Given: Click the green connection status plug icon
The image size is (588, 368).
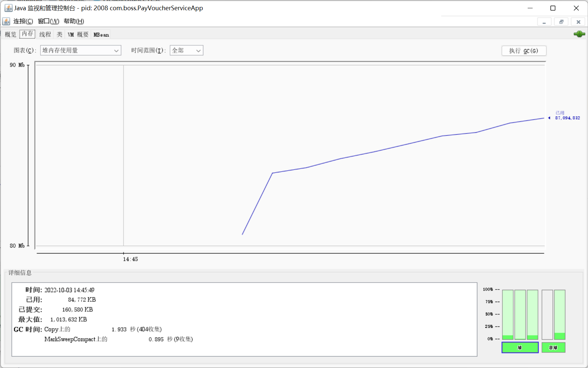Looking at the screenshot, I should [x=579, y=34].
